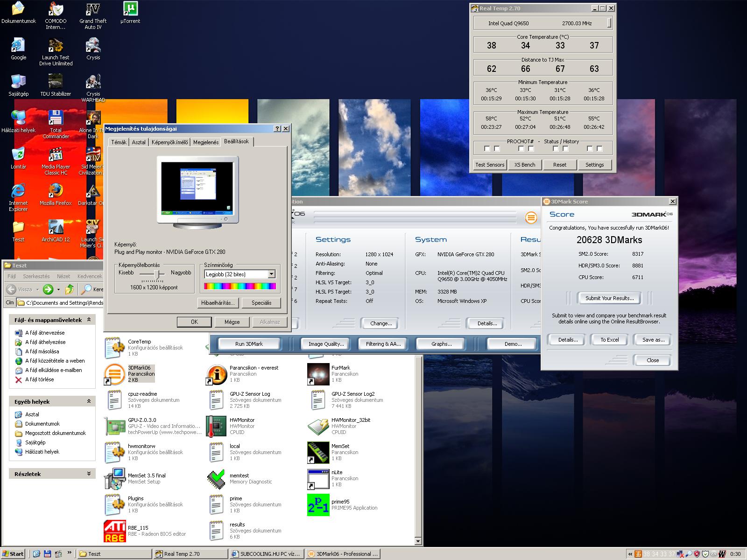
Task: Toggle the last PROCHOT# history checkbox
Action: click(599, 149)
